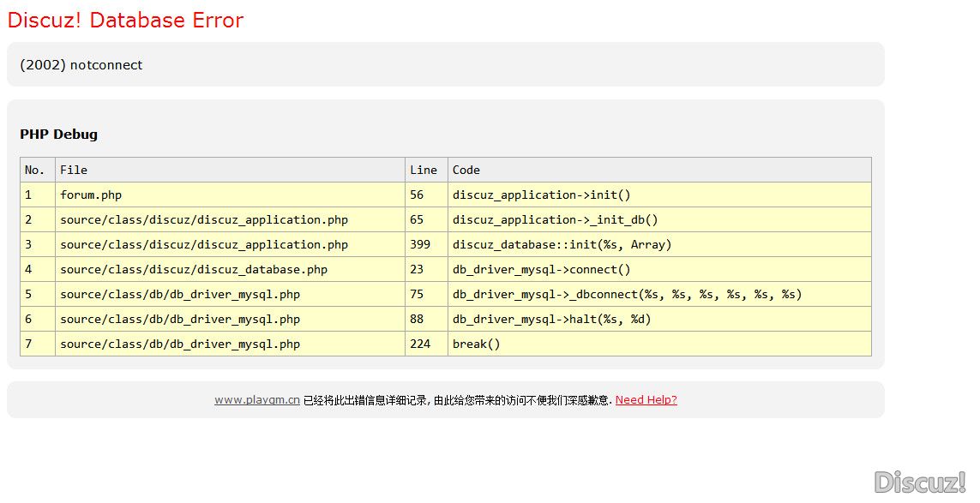This screenshot has width=980, height=503.
Task: Select the db_driver_mysql->_dbconnect(...) code cell
Action: 659,294
